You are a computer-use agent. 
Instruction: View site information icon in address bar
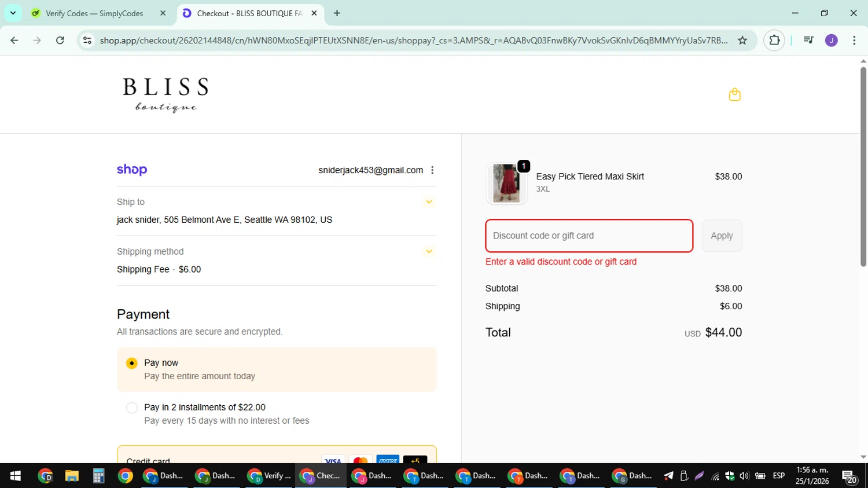pyautogui.click(x=87, y=41)
